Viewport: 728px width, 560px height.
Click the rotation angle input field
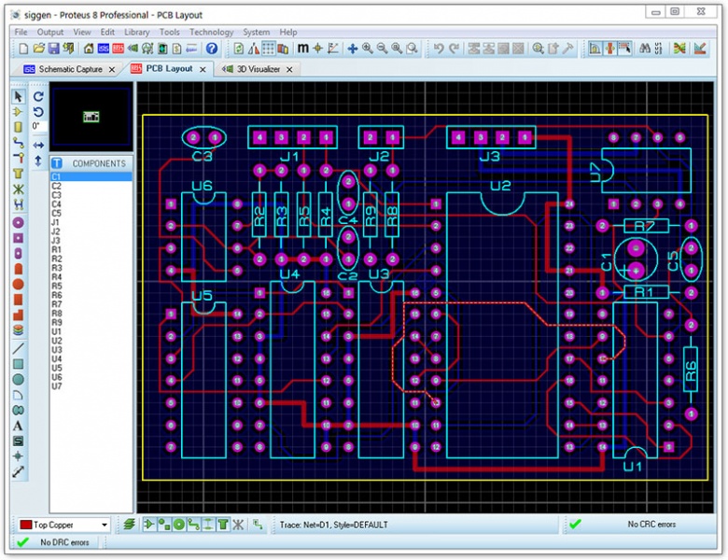click(x=37, y=126)
